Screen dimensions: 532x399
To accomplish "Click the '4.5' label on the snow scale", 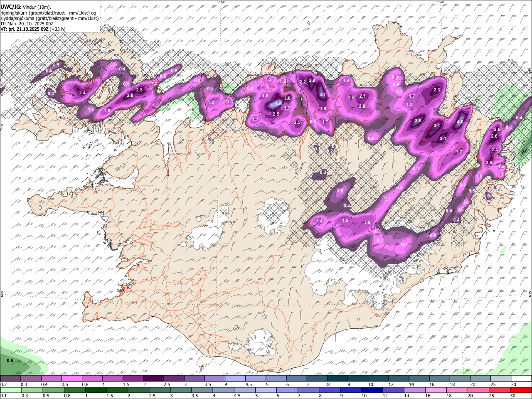I will click(x=249, y=384).
